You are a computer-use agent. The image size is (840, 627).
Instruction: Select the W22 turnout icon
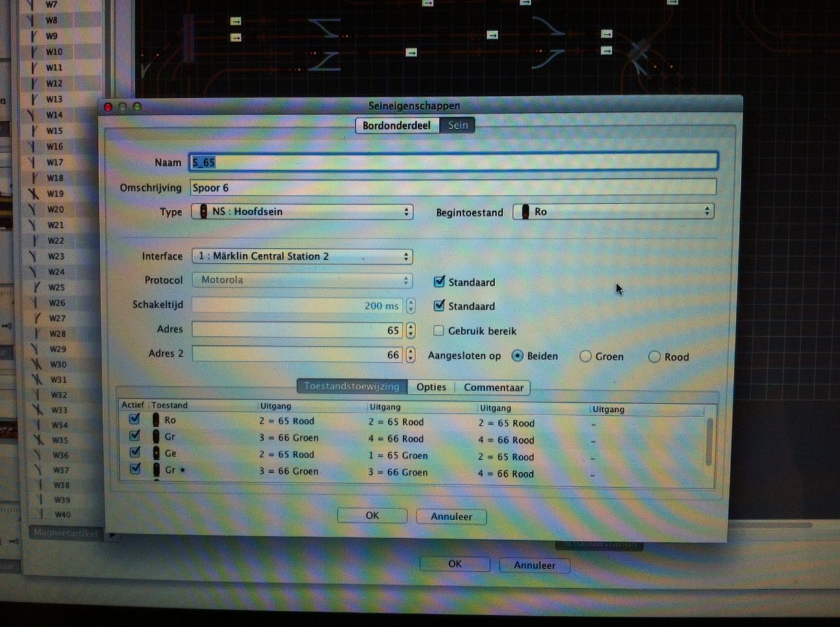tap(34, 240)
